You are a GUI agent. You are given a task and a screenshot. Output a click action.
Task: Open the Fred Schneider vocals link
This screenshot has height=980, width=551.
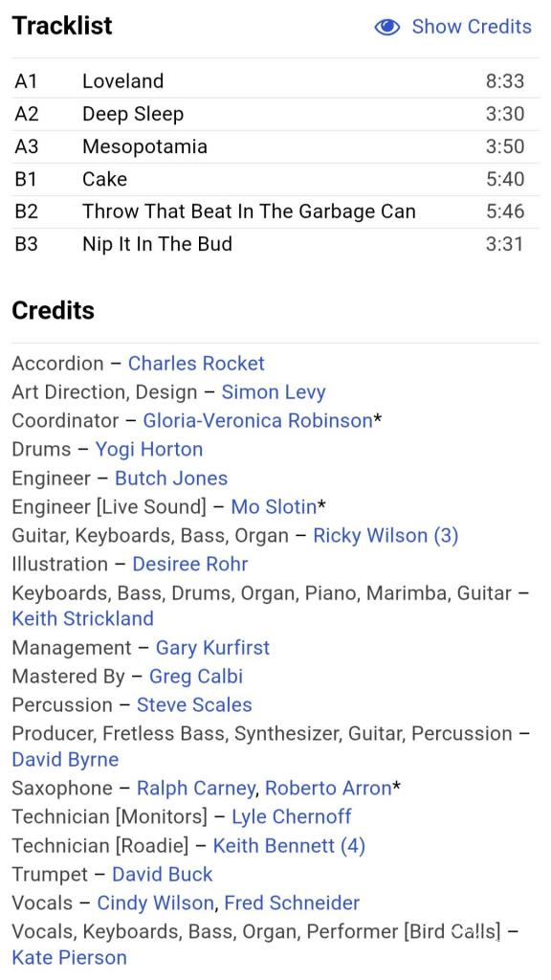292,902
